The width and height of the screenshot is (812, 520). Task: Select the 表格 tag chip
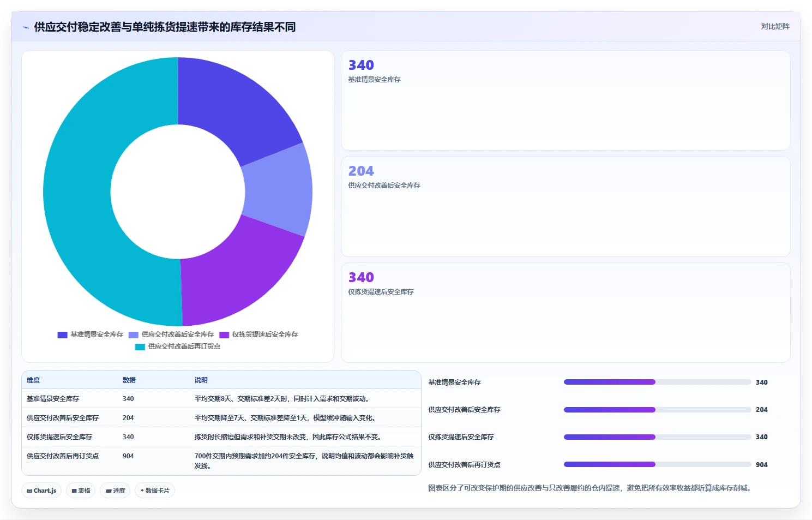click(x=81, y=491)
